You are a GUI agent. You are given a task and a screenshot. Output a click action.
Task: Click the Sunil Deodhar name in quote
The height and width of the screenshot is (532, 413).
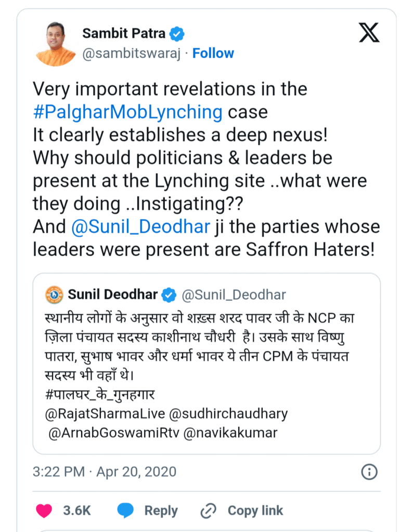pyautogui.click(x=112, y=295)
